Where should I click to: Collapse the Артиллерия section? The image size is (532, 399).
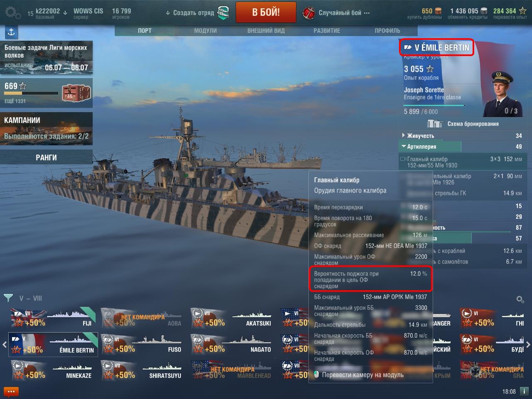pyautogui.click(x=462, y=147)
